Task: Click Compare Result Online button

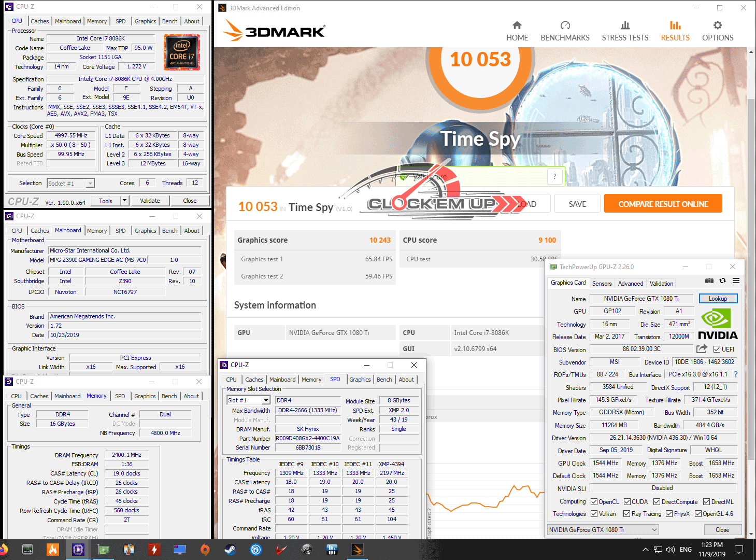Action: coord(663,204)
